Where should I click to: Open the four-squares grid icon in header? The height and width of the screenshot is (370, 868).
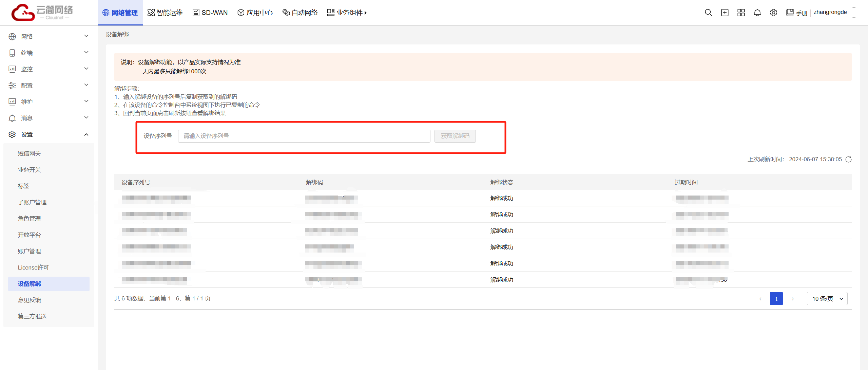(x=741, y=13)
